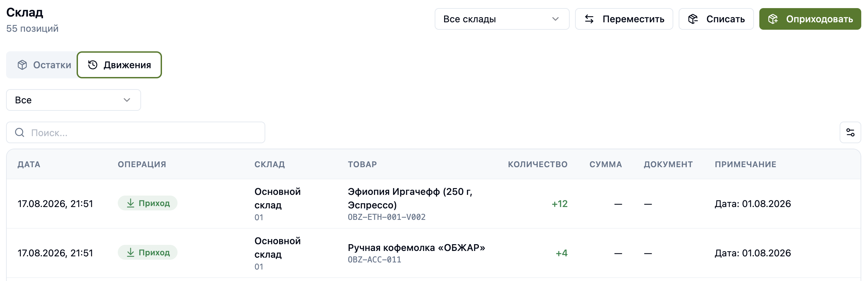Click the history clock icon on Движения
The image size is (868, 281).
[x=93, y=65]
